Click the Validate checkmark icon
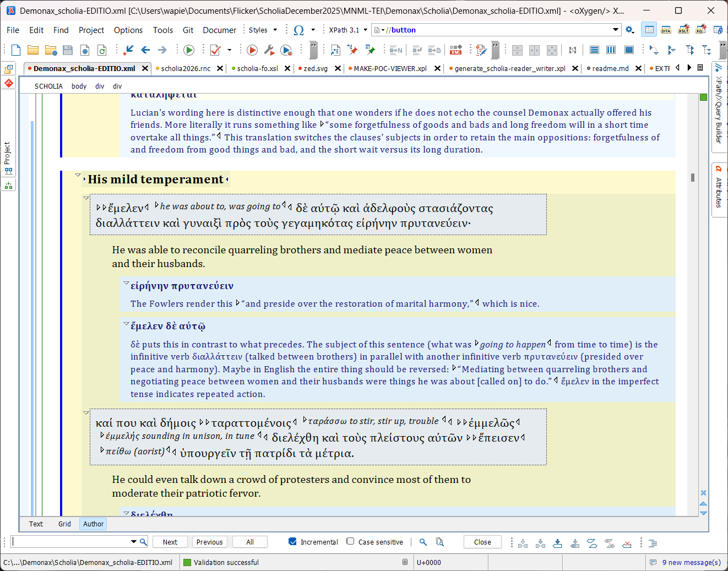Image resolution: width=728 pixels, height=571 pixels. click(x=215, y=50)
